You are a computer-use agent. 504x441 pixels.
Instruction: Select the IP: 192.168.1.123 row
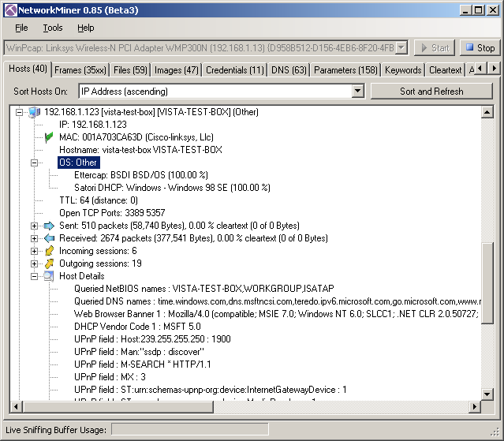point(93,125)
